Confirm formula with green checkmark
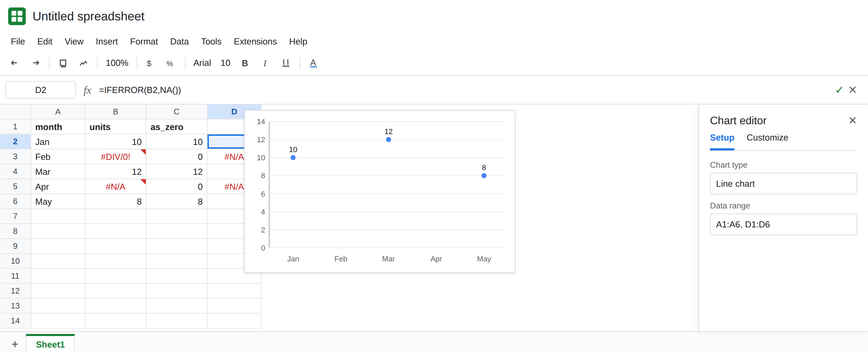 (x=839, y=90)
